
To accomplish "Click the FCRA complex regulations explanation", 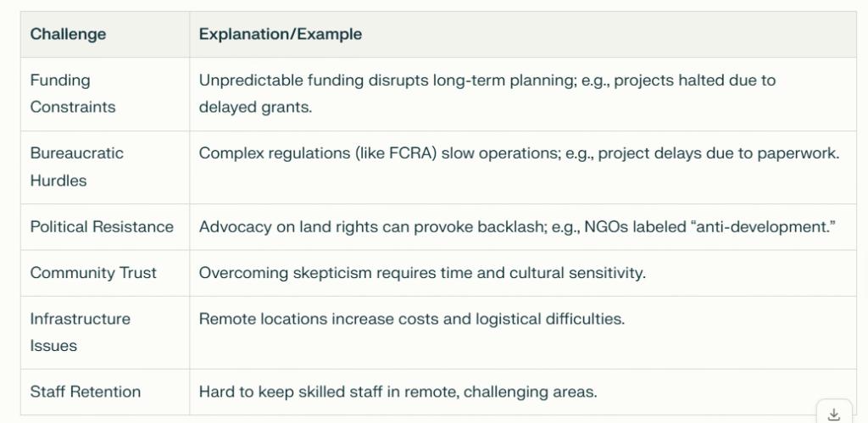I will coord(519,153).
